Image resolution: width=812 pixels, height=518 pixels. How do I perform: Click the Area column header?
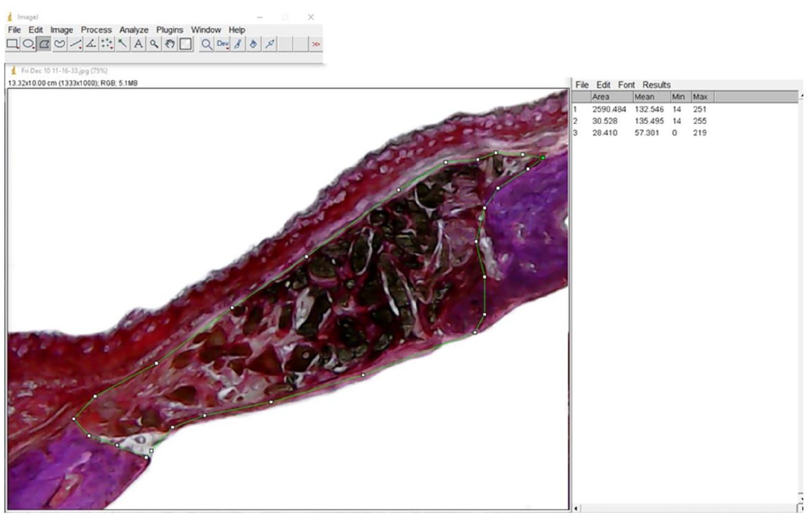click(x=600, y=97)
